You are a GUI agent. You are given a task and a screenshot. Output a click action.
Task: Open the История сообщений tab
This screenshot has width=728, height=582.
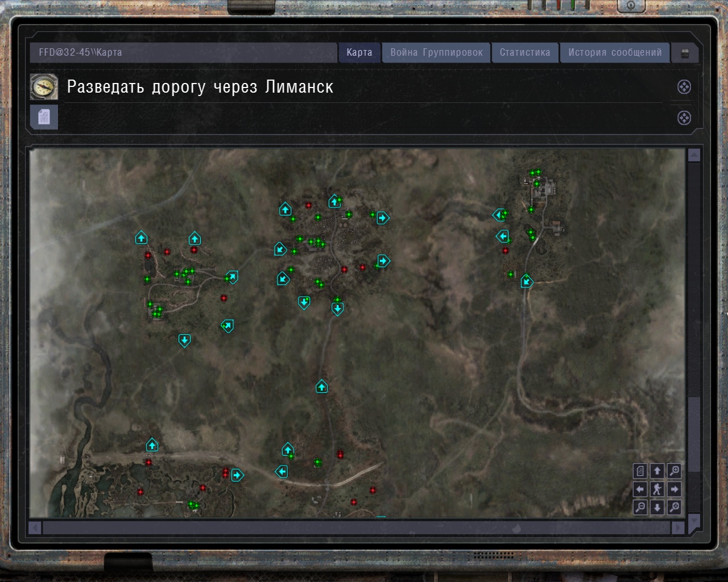[x=615, y=52]
